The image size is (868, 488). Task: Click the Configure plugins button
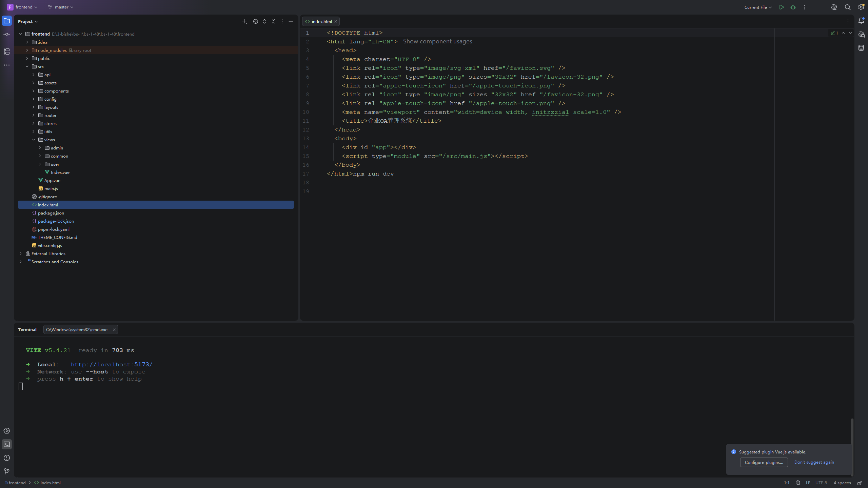pyautogui.click(x=764, y=462)
